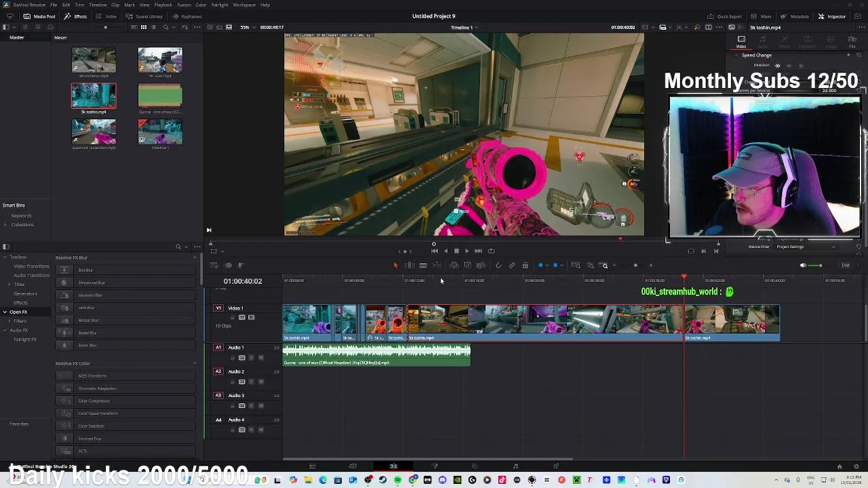868x488 pixels.
Task: Toggle the position lock icon
Action: click(x=525, y=265)
